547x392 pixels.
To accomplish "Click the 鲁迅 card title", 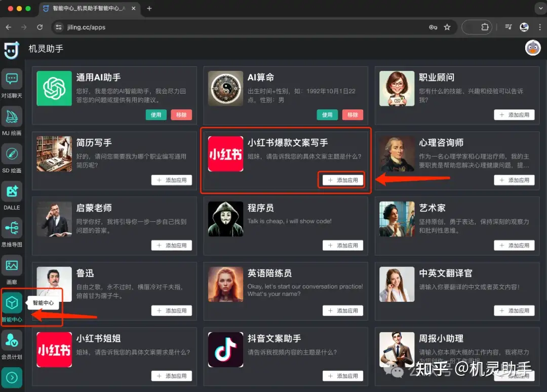I will (85, 273).
